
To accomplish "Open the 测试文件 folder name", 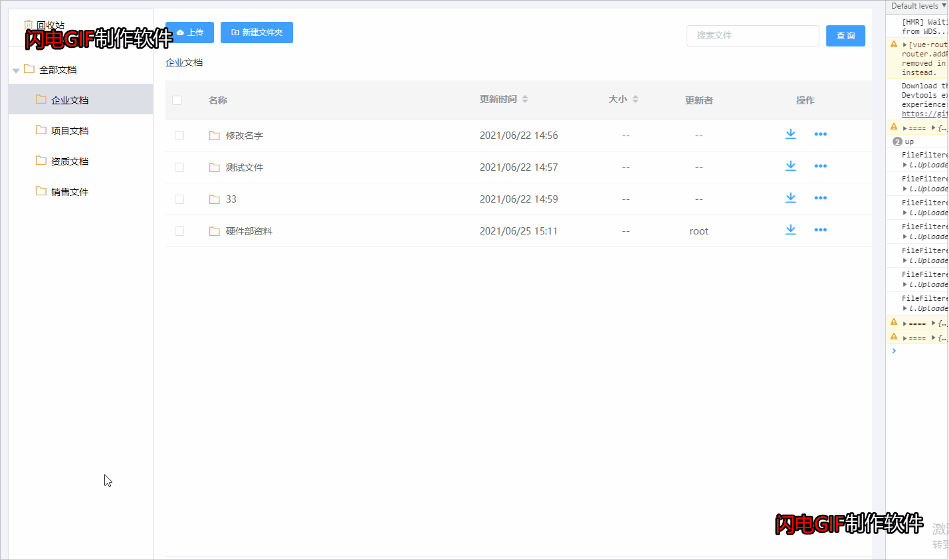I will pyautogui.click(x=245, y=167).
